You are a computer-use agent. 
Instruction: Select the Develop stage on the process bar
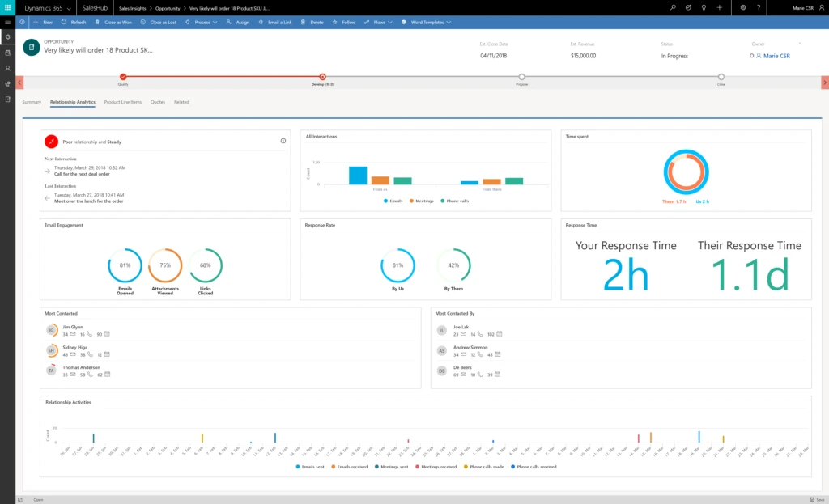[322, 78]
